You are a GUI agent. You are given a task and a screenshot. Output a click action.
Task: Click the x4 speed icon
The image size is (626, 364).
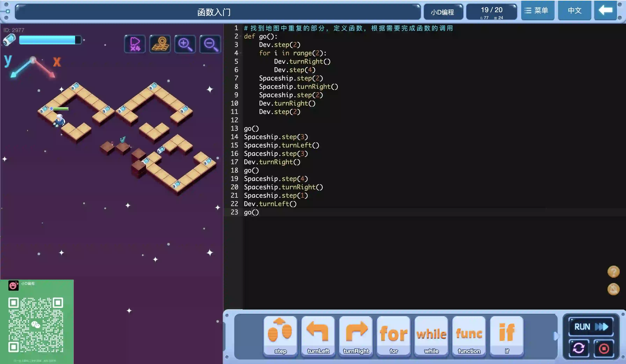(x=135, y=44)
